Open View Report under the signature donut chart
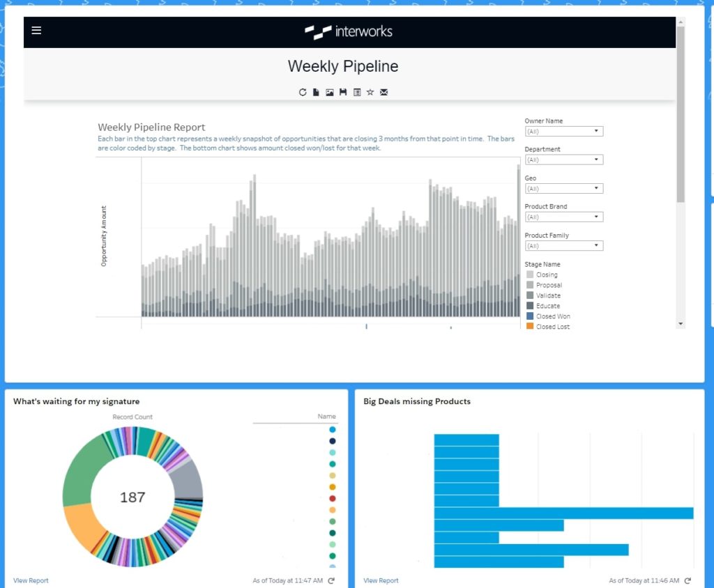This screenshot has height=588, width=714. (x=31, y=580)
